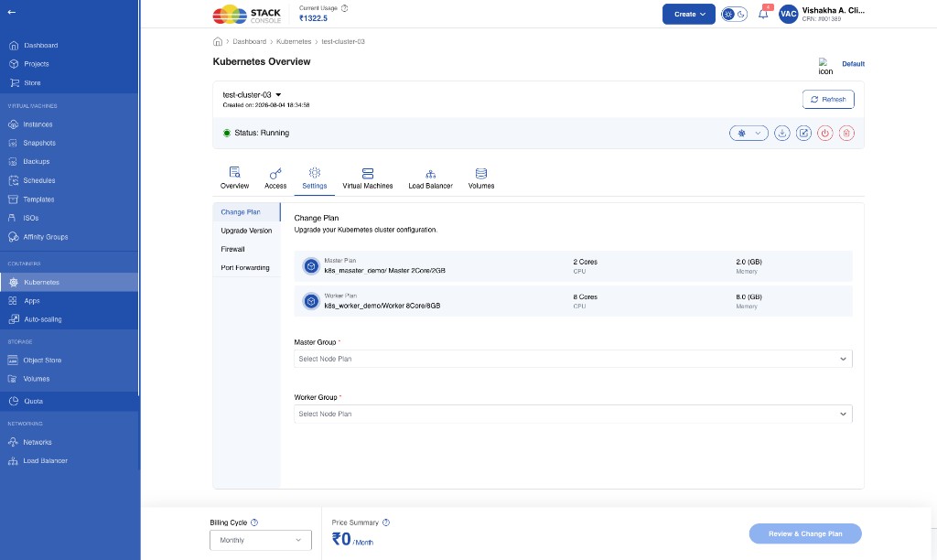The image size is (937, 560).
Task: Open the notifications bell
Action: click(763, 15)
